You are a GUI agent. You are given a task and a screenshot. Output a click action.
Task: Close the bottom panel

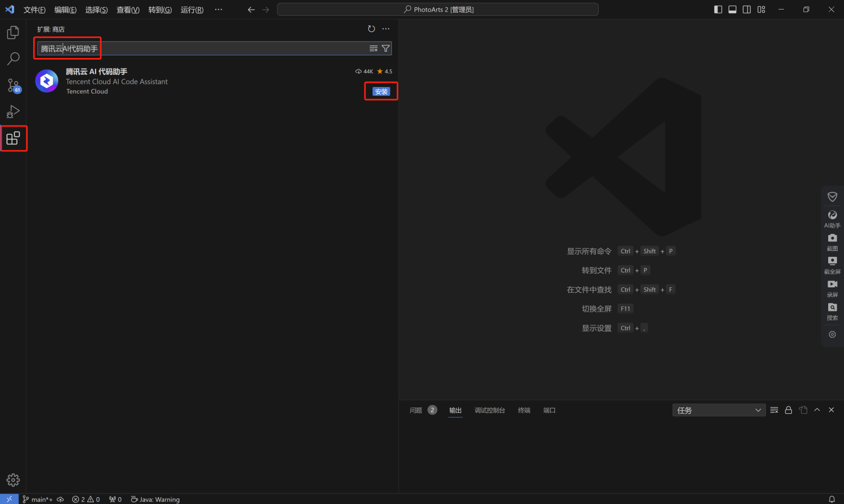point(831,410)
